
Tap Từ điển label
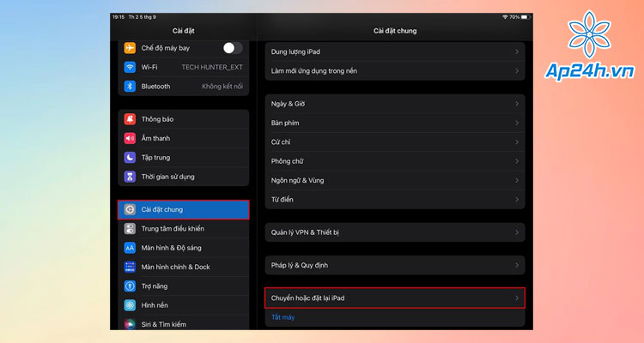[x=283, y=200]
